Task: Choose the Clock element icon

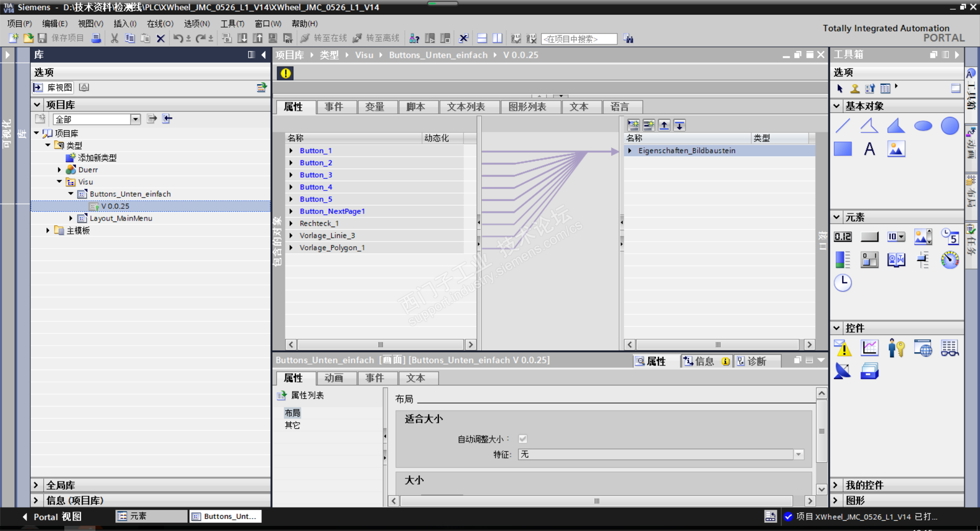Action: (x=843, y=282)
